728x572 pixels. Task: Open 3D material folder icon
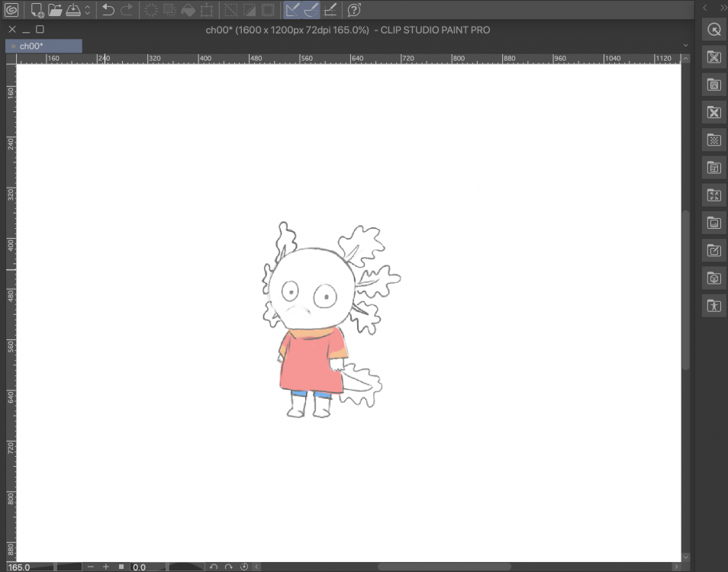[x=714, y=278]
